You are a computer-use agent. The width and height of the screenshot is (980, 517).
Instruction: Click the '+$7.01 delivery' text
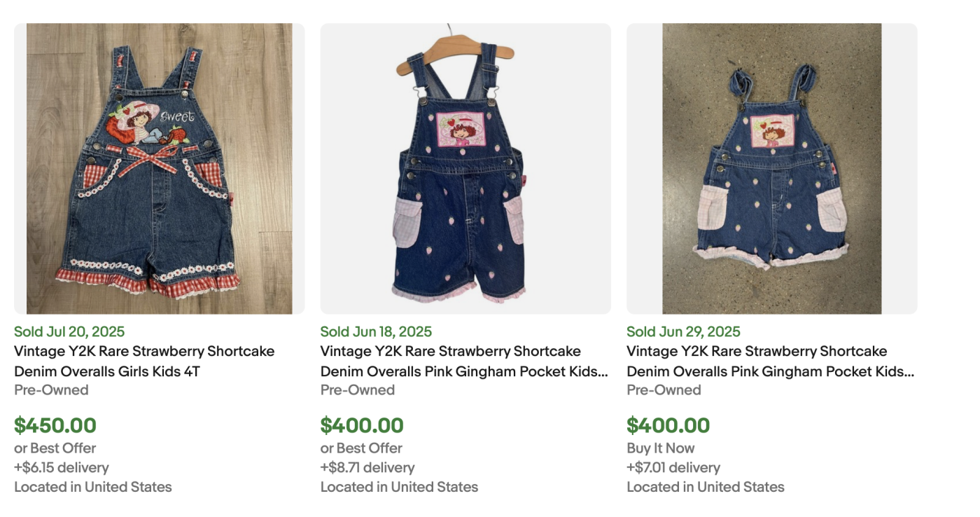673,467
